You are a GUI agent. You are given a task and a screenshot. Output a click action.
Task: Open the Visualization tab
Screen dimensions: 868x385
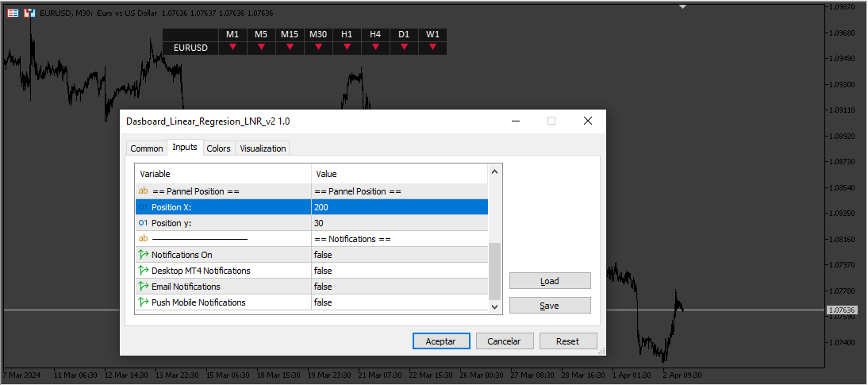tap(263, 148)
